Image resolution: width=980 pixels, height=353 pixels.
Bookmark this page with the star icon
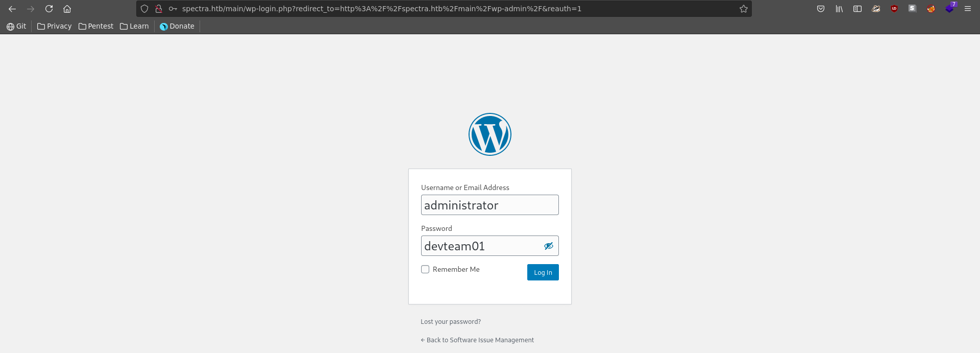coord(744,9)
